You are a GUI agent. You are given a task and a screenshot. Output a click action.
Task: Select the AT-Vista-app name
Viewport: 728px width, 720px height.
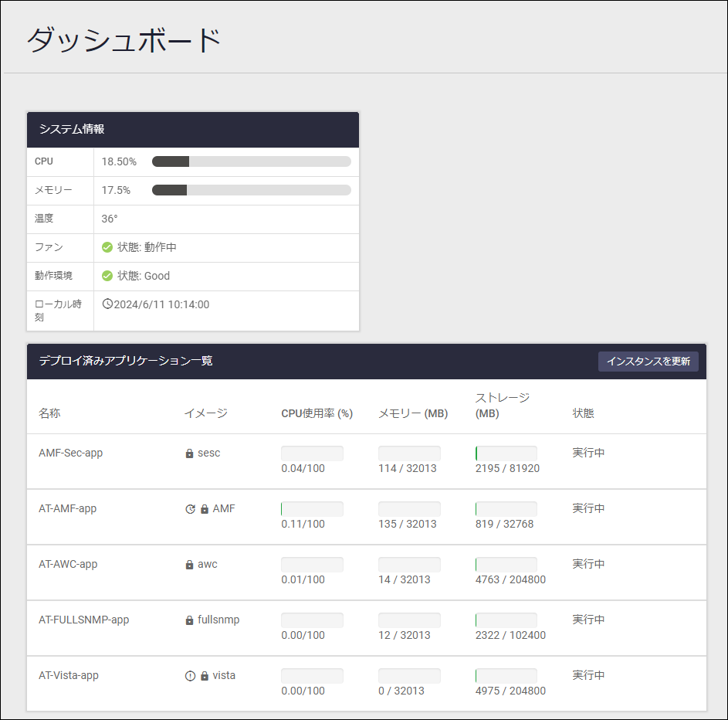click(69, 675)
